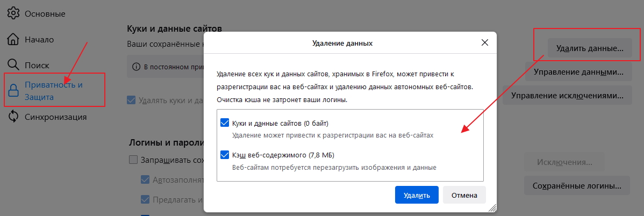The height and width of the screenshot is (216, 644).
Task: Open Управление данными... button
Action: tap(578, 71)
